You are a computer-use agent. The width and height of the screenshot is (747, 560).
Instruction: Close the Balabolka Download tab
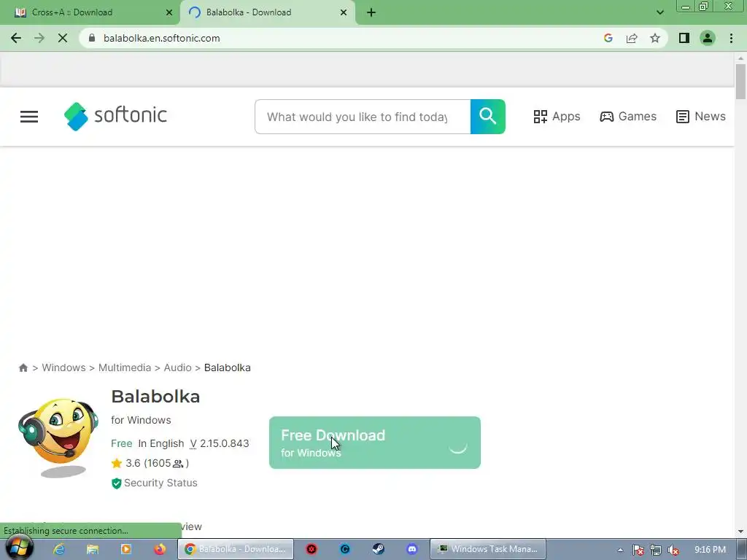(344, 13)
